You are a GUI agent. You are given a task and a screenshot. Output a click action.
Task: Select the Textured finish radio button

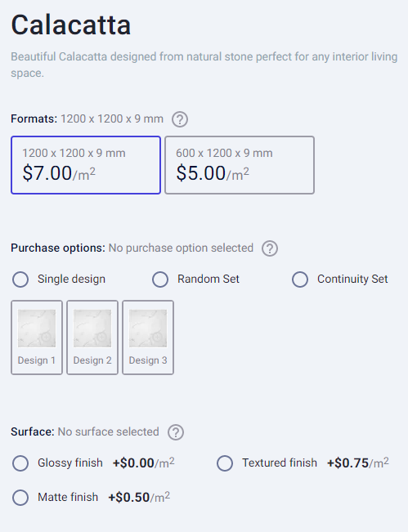(x=225, y=463)
